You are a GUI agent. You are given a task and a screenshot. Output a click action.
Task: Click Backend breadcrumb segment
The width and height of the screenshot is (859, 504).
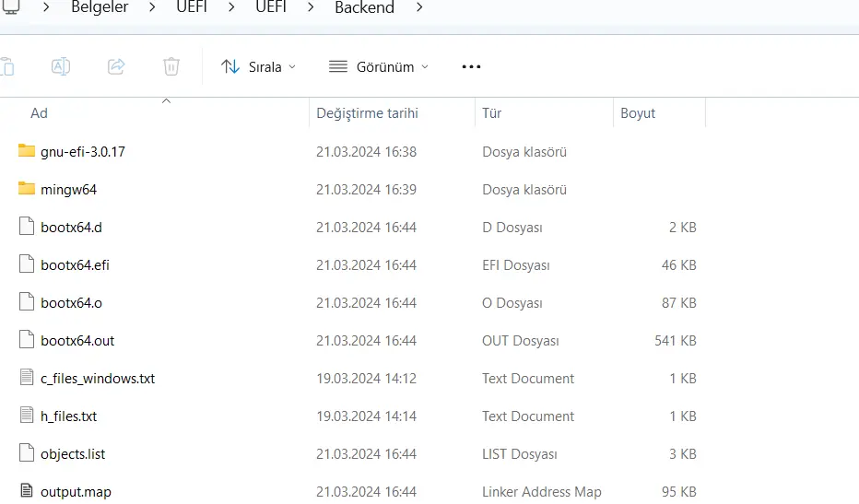pyautogui.click(x=364, y=7)
